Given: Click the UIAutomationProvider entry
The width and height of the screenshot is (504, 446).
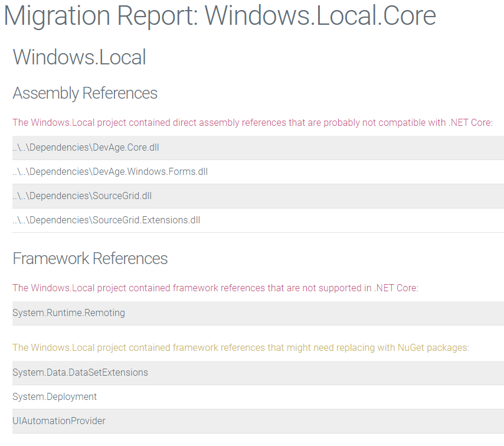Looking at the screenshot, I should (x=58, y=421).
